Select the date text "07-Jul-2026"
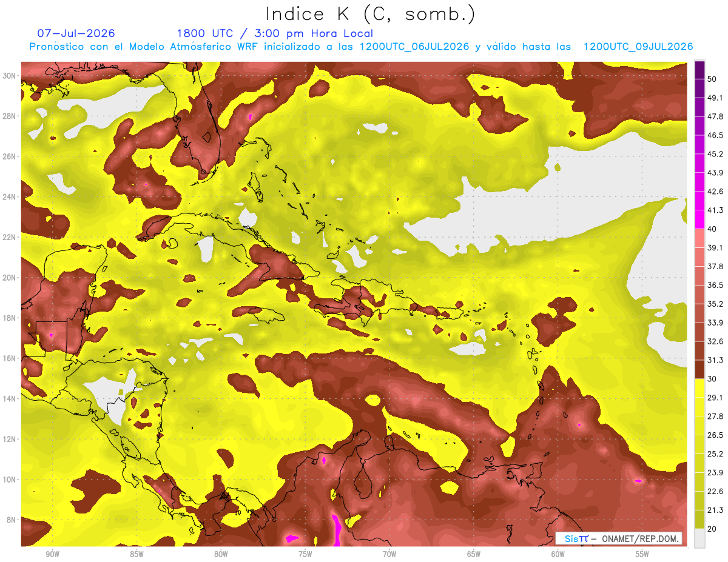This screenshot has height=562, width=728. click(76, 33)
